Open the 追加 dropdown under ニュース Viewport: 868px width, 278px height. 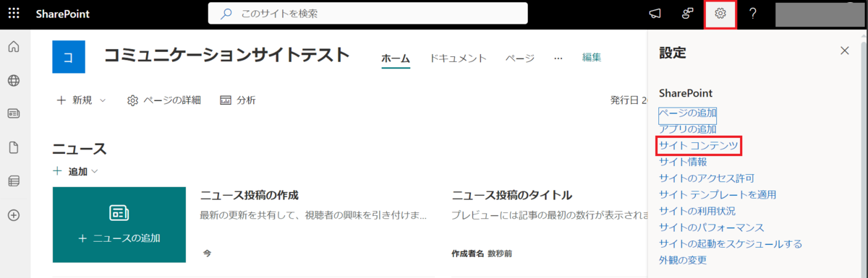(75, 171)
